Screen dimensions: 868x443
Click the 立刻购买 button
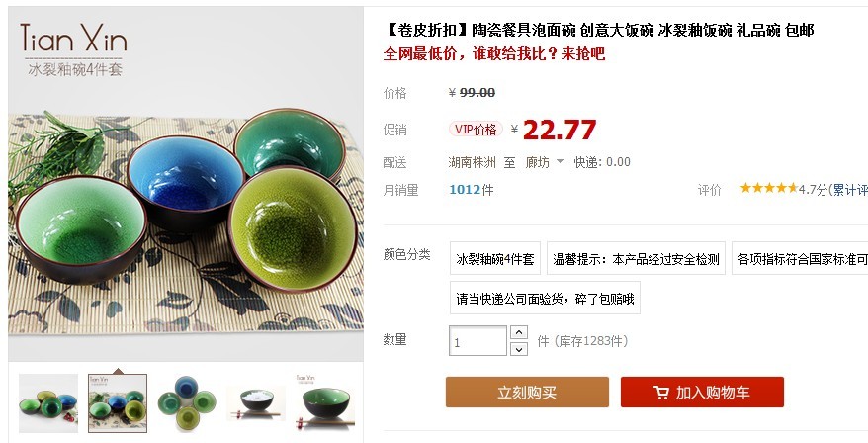527,393
